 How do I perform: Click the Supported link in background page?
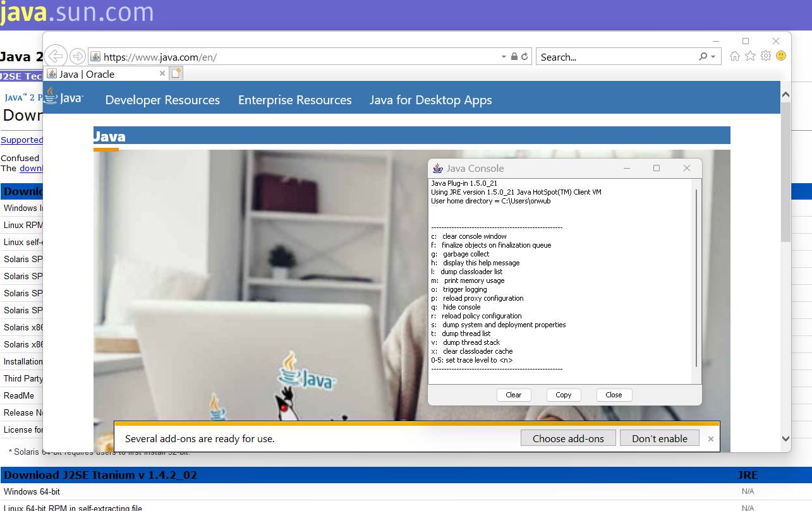pos(22,140)
